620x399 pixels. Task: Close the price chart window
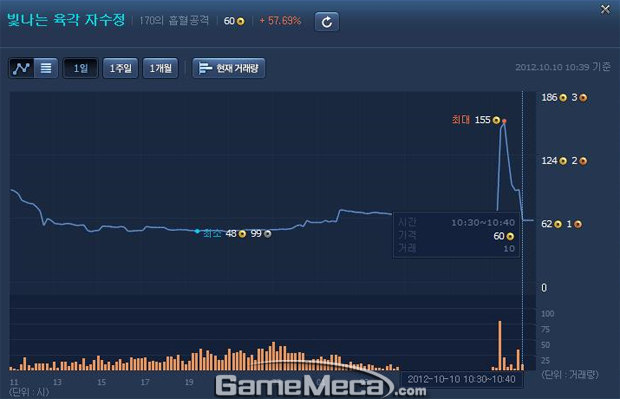click(x=605, y=9)
